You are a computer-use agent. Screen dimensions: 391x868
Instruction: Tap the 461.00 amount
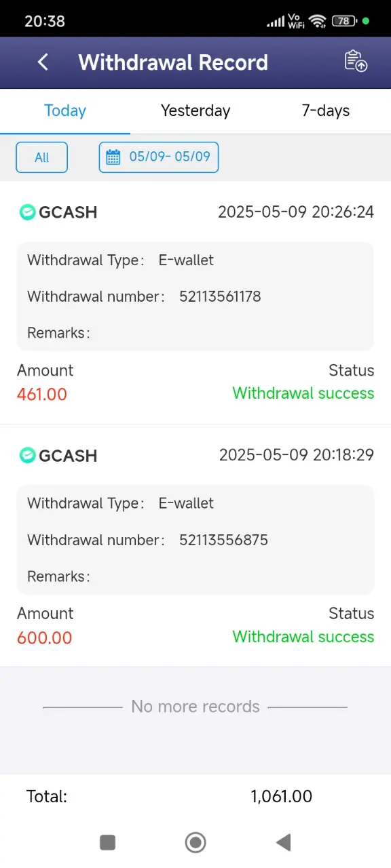(x=42, y=394)
